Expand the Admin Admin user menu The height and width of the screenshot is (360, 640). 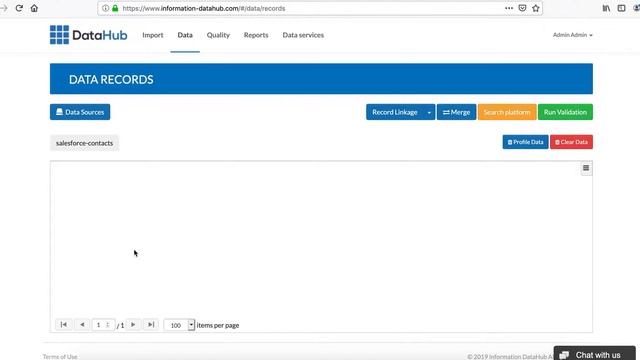click(x=572, y=35)
